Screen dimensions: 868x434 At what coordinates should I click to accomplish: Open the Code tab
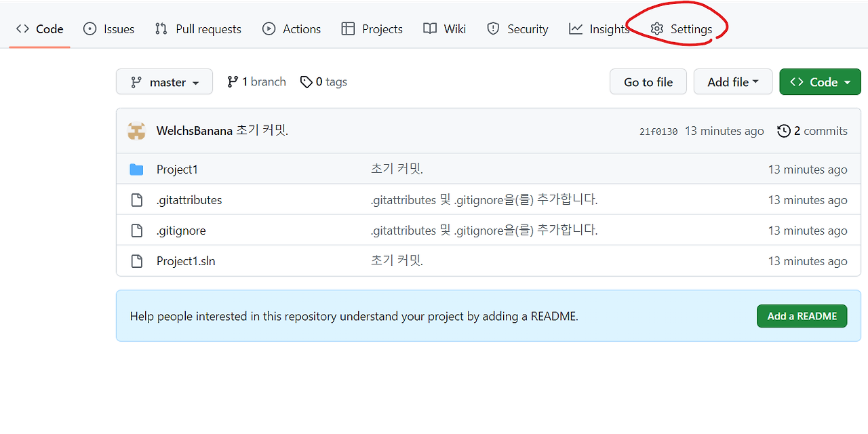[39, 29]
